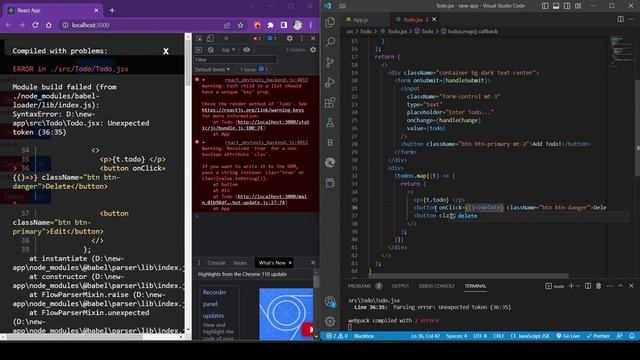Switch to the PROBLEMS panel tab
The height and width of the screenshot is (360, 640).
coord(359,286)
